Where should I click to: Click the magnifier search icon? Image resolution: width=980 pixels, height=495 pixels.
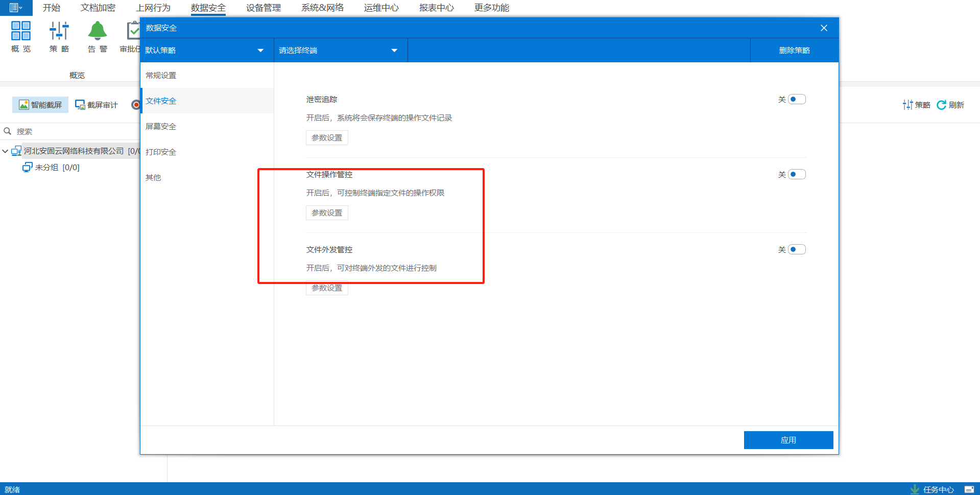tap(8, 131)
